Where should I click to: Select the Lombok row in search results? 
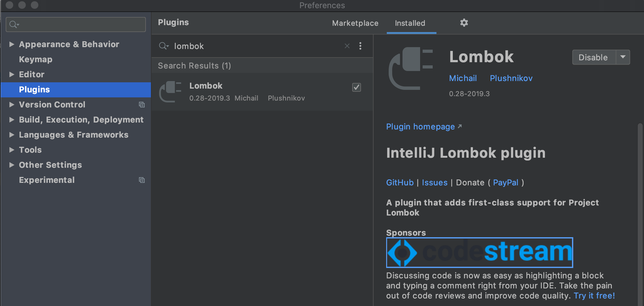262,92
